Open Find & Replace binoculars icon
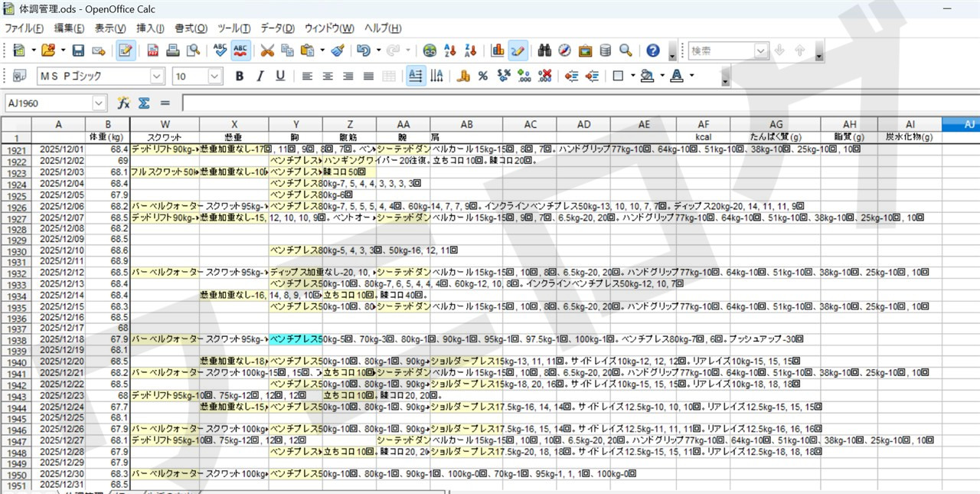This screenshot has height=494, width=980. 544,51
